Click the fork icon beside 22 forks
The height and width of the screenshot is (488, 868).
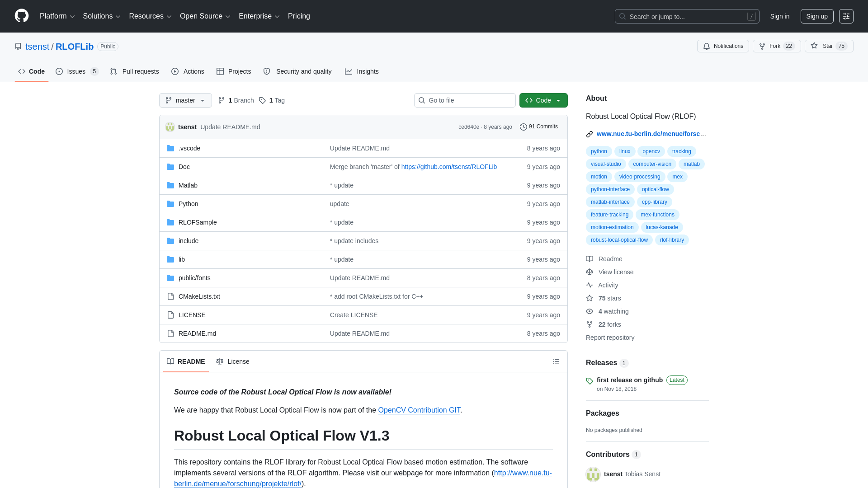pos(590,324)
